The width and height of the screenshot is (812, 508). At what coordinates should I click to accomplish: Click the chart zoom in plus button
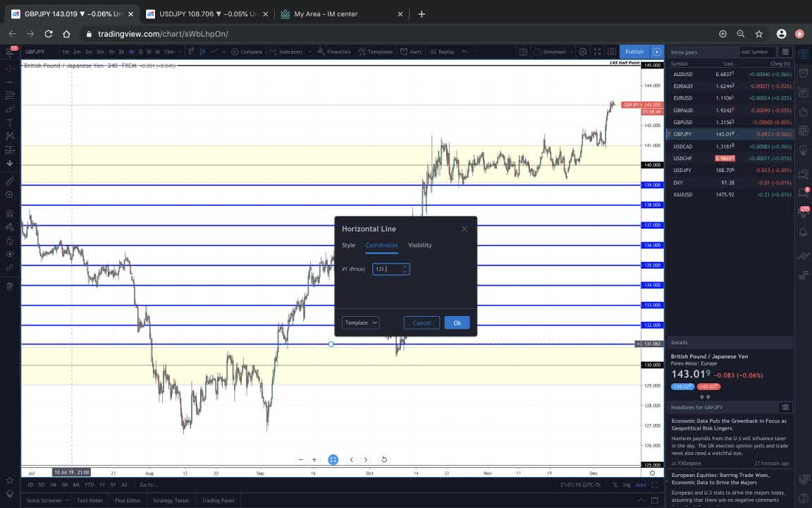(x=314, y=460)
